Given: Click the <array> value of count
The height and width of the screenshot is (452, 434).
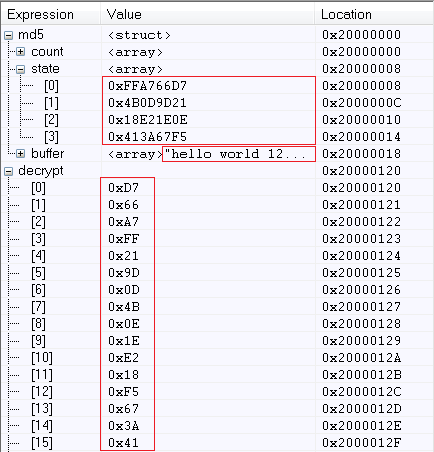Looking at the screenshot, I should [135, 52].
